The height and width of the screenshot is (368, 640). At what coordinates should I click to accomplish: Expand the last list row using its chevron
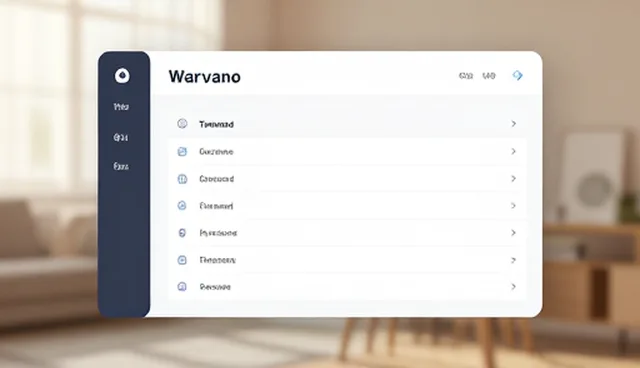pyautogui.click(x=513, y=287)
